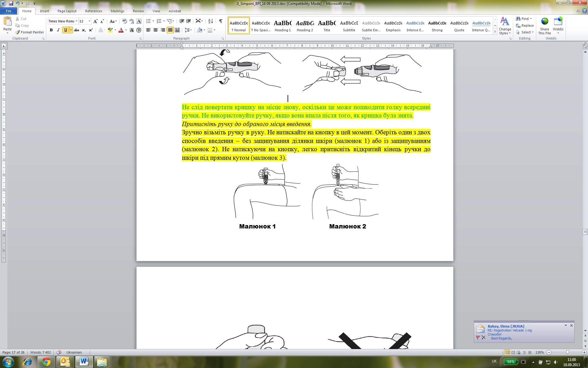The image size is (588, 368).
Task: Click the Sort icon in Paragraph group
Action: click(x=210, y=21)
